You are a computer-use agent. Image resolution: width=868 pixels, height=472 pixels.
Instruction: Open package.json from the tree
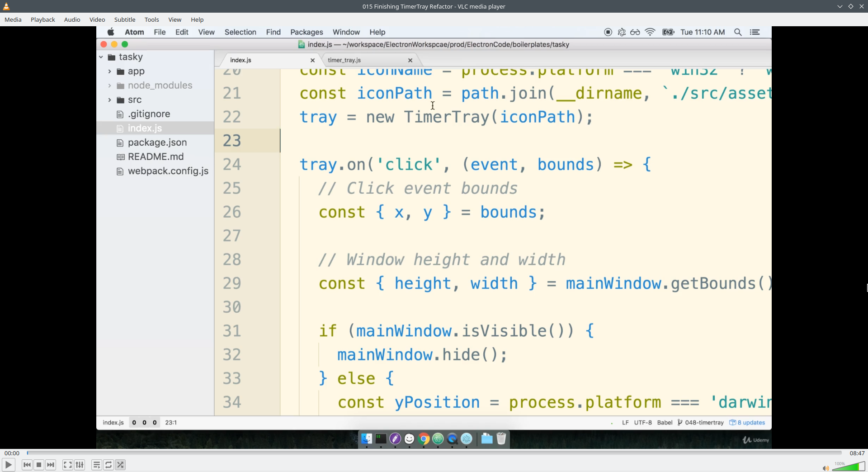(157, 143)
